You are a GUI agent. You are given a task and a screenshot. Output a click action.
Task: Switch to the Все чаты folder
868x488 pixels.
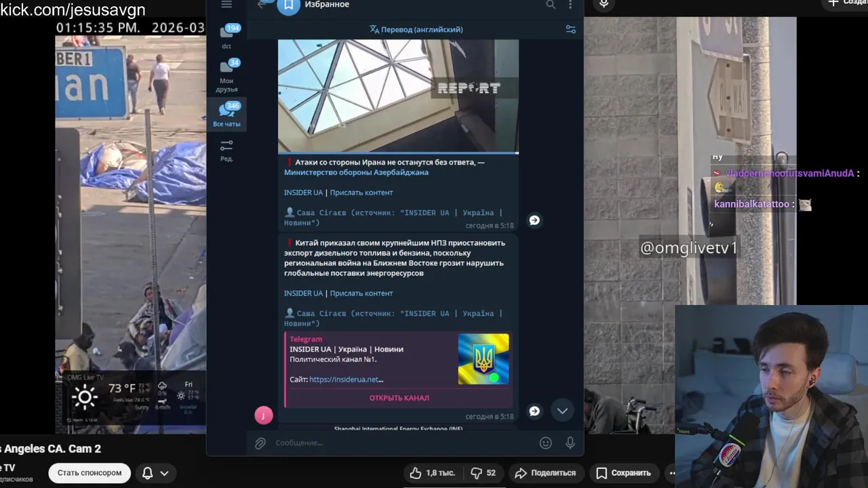pos(226,115)
